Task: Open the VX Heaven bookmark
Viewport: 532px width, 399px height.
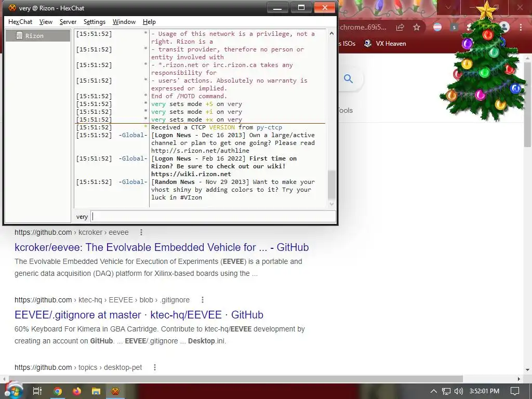Action: click(385, 44)
